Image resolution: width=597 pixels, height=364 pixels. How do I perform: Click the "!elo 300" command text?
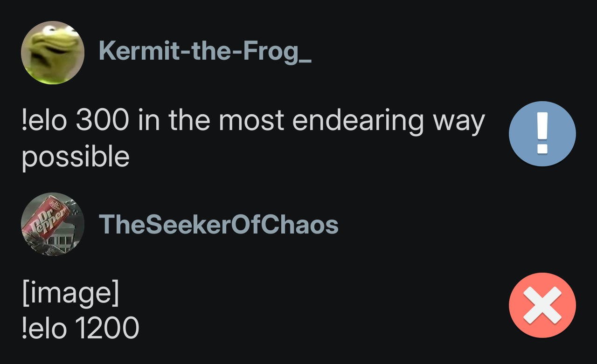click(x=75, y=121)
